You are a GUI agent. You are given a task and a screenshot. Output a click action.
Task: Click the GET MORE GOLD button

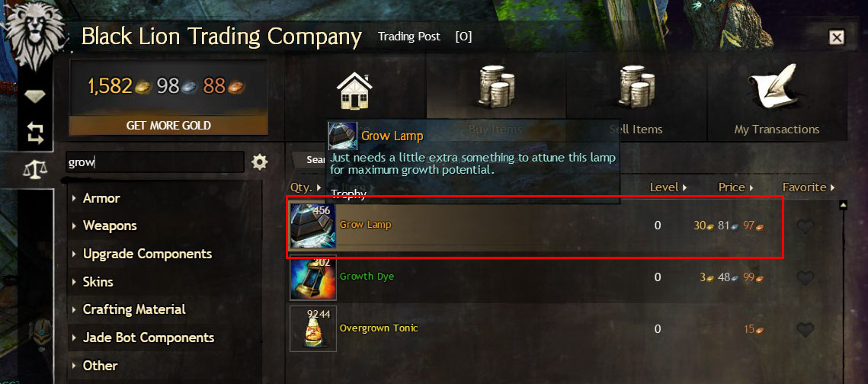click(168, 125)
